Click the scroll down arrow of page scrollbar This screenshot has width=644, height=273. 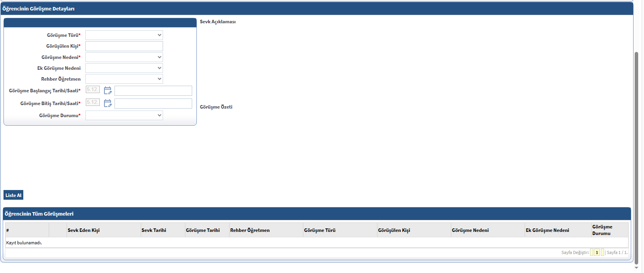tap(636, 268)
